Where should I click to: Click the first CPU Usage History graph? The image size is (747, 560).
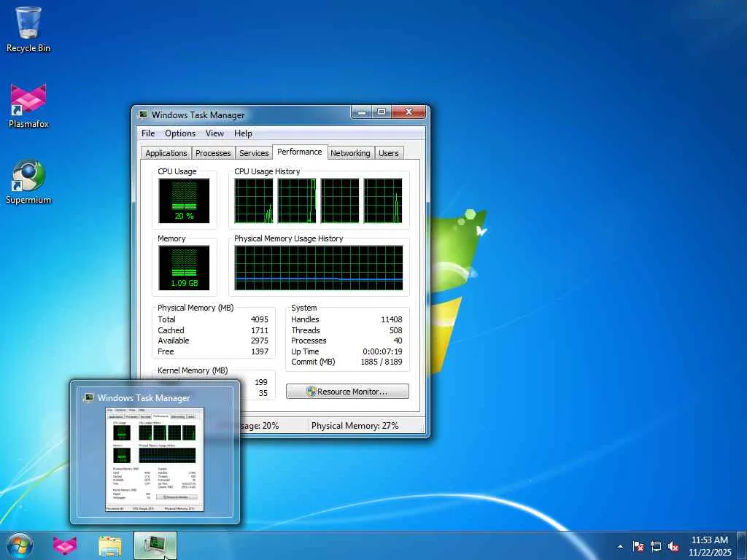tap(253, 201)
